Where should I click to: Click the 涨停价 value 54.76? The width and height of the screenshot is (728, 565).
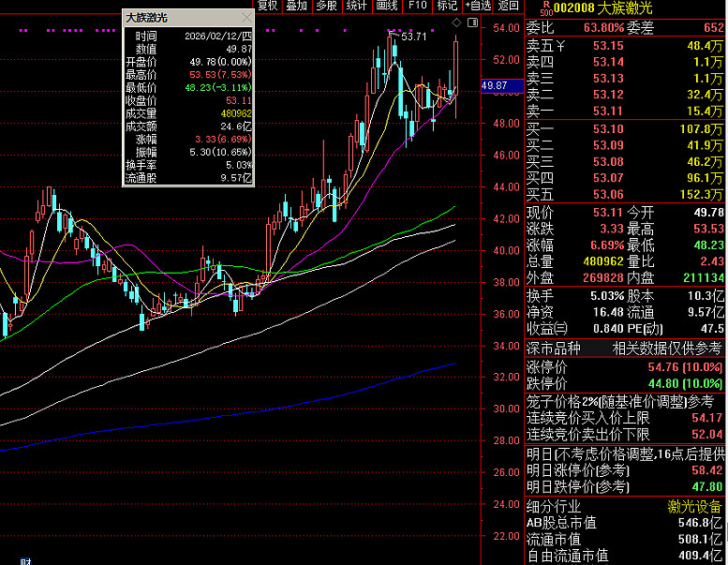pyautogui.click(x=663, y=367)
